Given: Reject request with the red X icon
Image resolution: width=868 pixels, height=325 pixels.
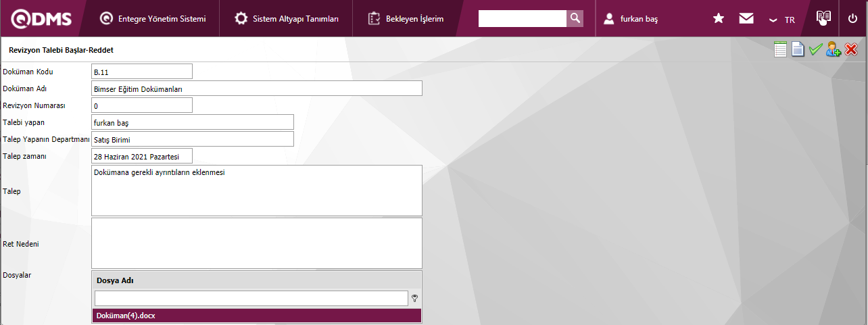Looking at the screenshot, I should pyautogui.click(x=851, y=49).
